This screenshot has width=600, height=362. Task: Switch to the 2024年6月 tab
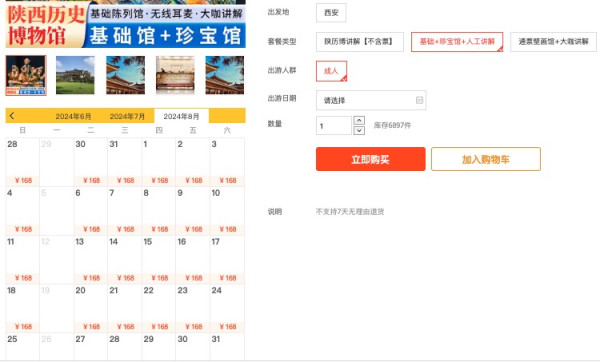[73, 116]
